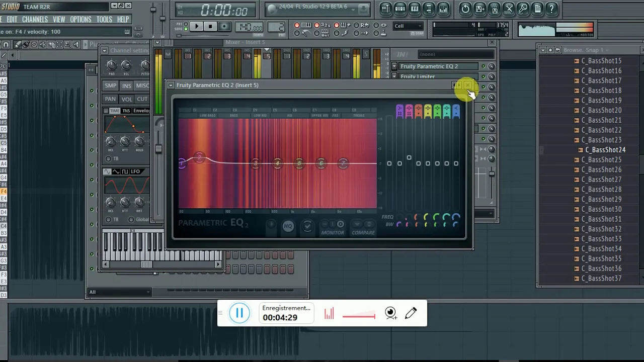Open the Mixer view icon

click(x=443, y=9)
